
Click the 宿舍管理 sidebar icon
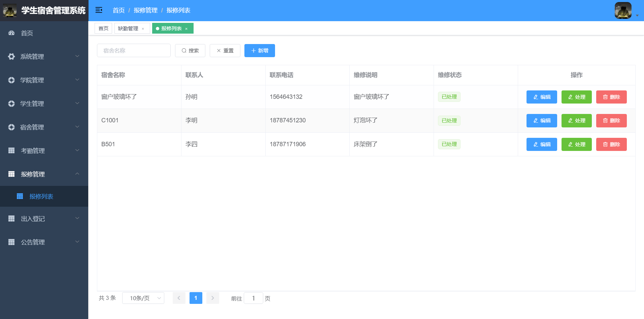[11, 127]
